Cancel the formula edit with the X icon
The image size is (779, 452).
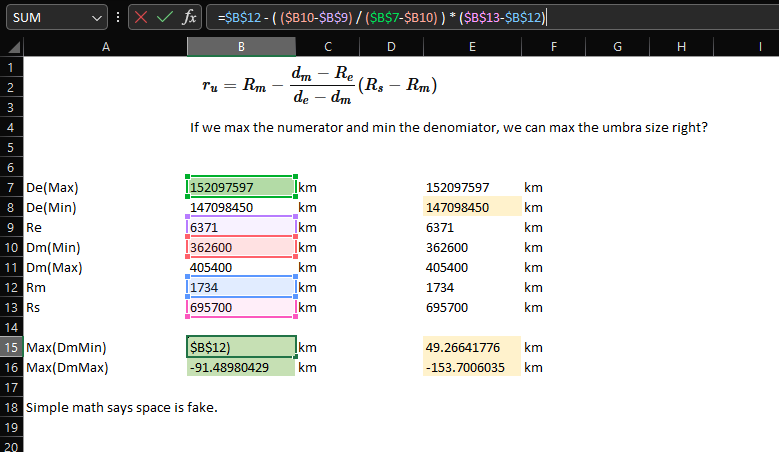click(x=141, y=17)
